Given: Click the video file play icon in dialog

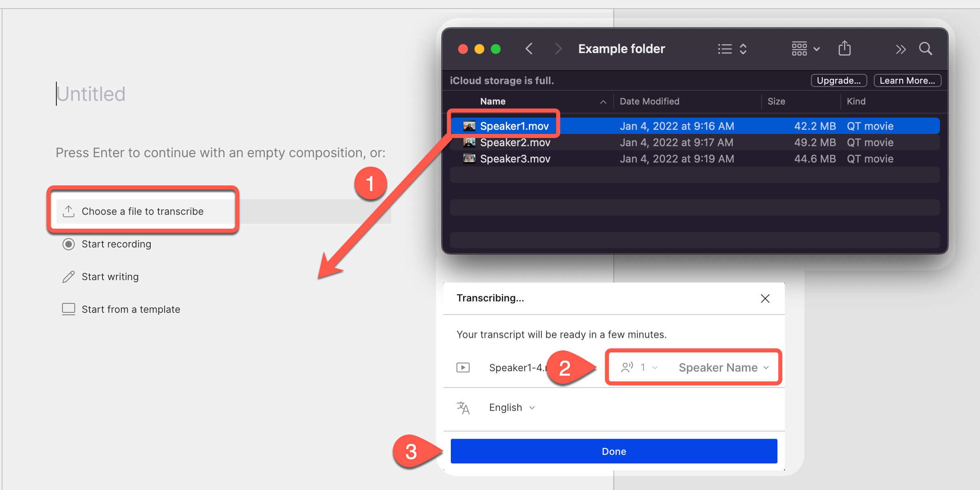Looking at the screenshot, I should tap(463, 367).
